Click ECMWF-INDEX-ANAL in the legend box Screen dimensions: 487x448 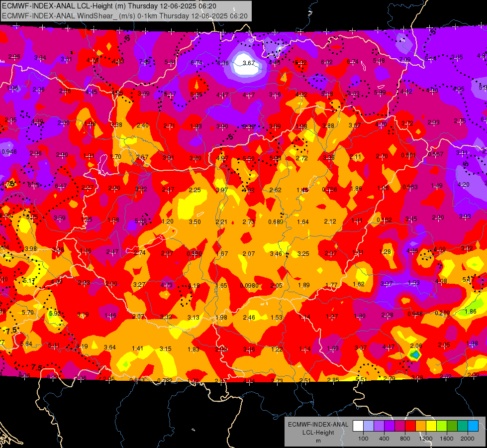(x=318, y=425)
